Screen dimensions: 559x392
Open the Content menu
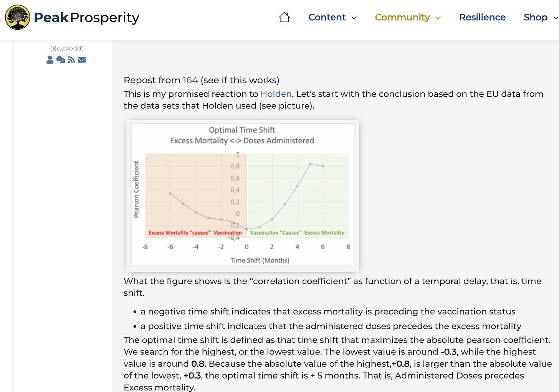click(327, 17)
